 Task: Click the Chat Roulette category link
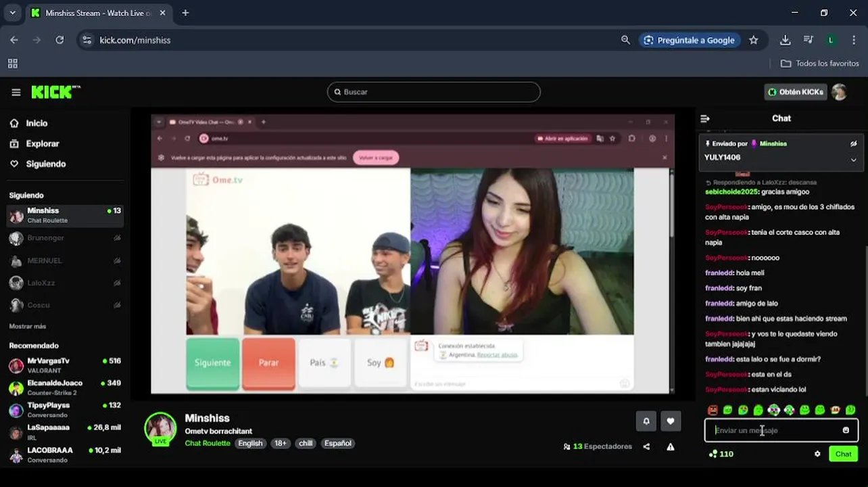click(208, 443)
